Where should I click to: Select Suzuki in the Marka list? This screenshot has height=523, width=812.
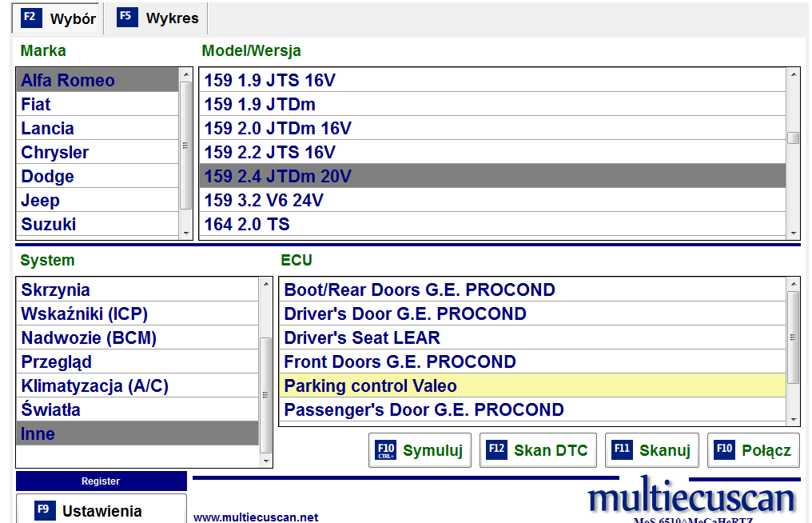coord(98,224)
